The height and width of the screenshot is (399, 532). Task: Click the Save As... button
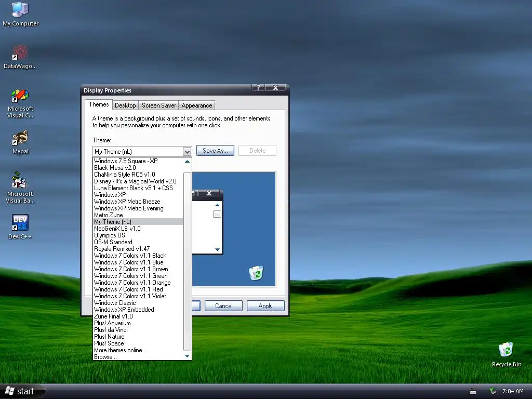pos(215,151)
